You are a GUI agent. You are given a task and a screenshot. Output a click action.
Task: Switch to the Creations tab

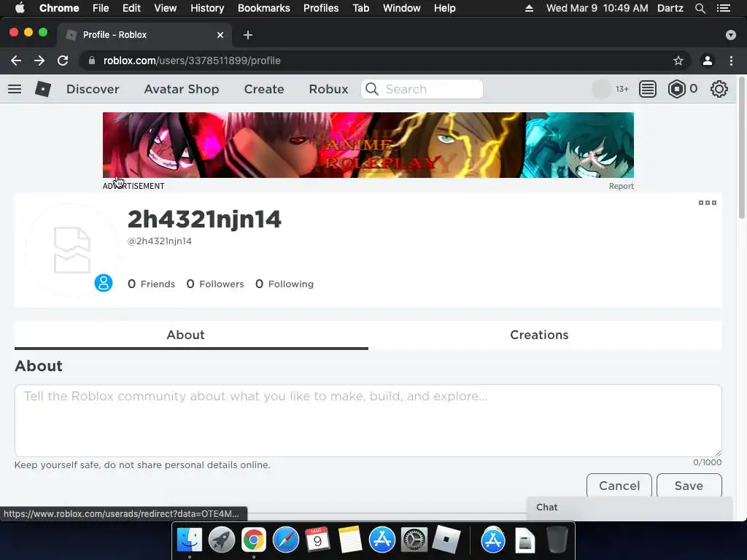tap(539, 335)
